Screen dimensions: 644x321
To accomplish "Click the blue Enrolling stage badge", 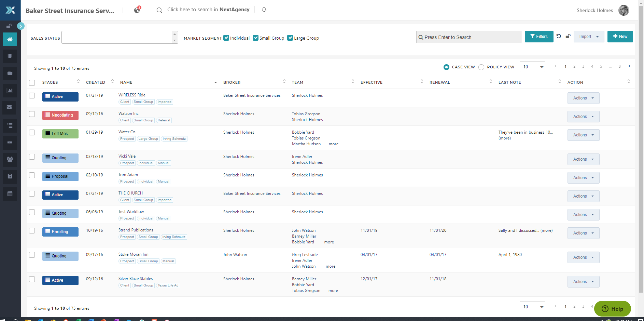I will tap(60, 232).
